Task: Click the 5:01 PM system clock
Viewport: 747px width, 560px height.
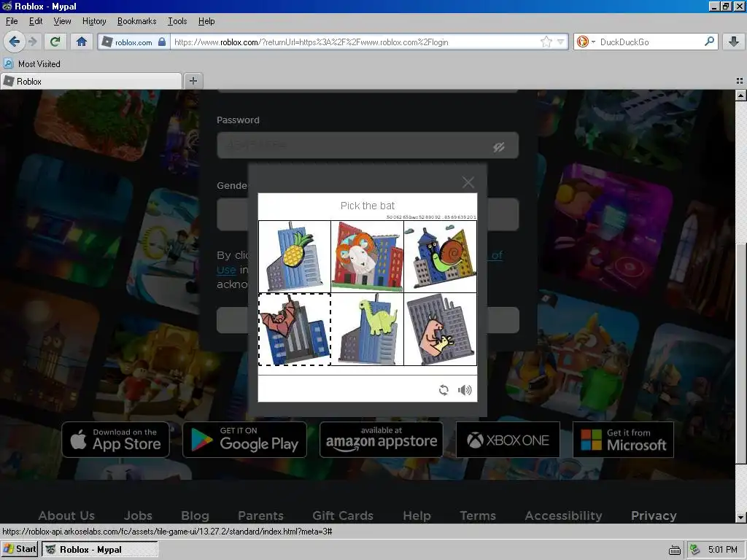Action: pyautogui.click(x=723, y=550)
